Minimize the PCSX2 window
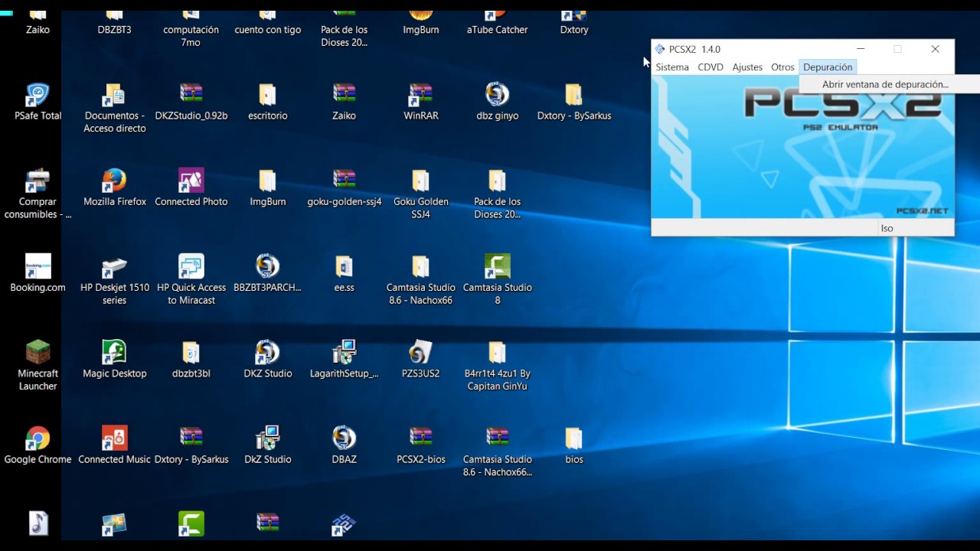 tap(861, 49)
